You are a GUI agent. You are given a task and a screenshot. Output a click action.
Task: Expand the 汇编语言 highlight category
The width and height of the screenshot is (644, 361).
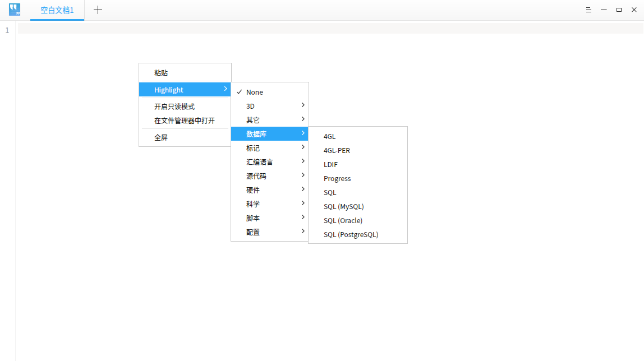coord(269,161)
